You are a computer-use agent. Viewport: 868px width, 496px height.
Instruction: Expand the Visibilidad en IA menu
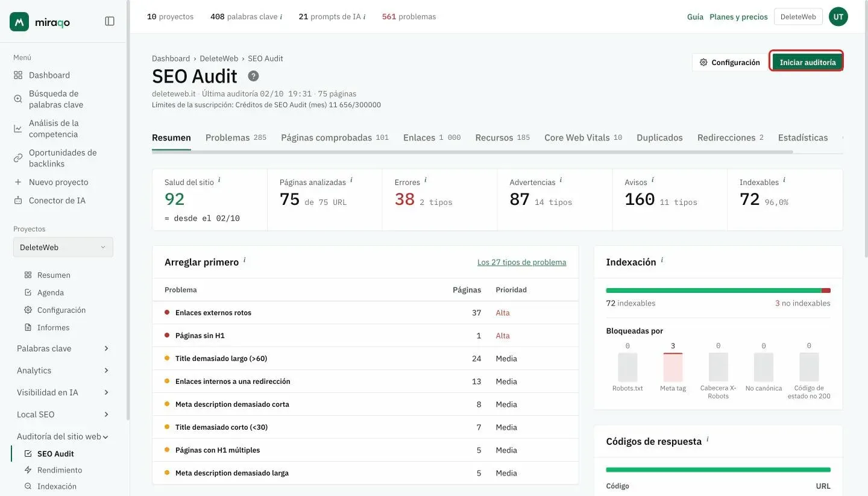coord(63,392)
